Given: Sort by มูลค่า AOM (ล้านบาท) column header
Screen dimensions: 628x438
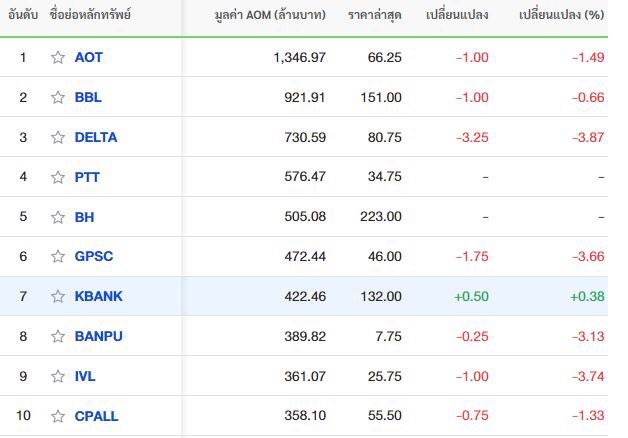Looking at the screenshot, I should coord(270,15).
